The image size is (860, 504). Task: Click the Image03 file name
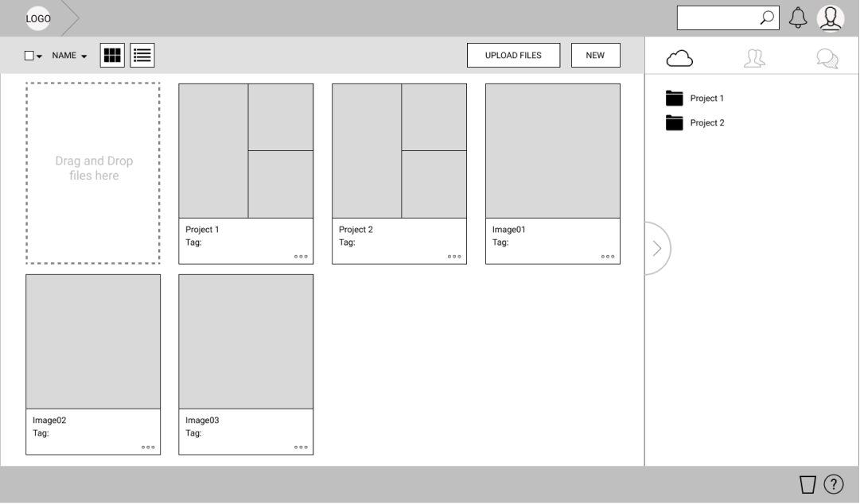[202, 421]
